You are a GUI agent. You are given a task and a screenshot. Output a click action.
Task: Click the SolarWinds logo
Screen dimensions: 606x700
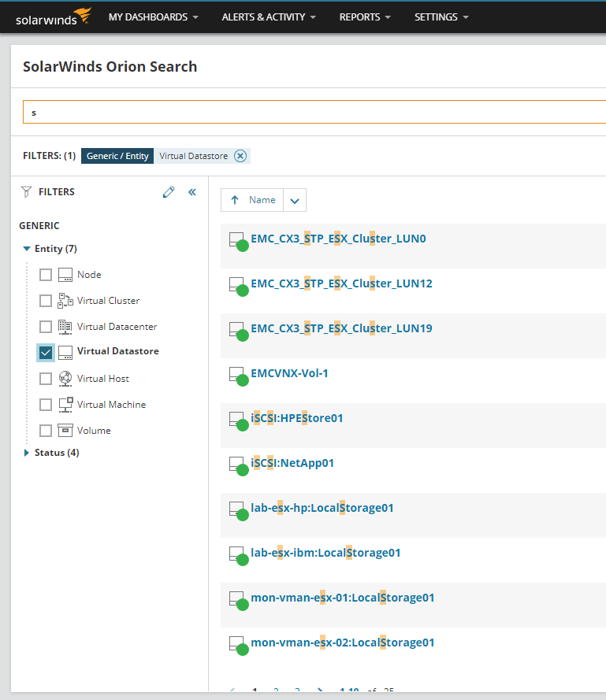(53, 17)
